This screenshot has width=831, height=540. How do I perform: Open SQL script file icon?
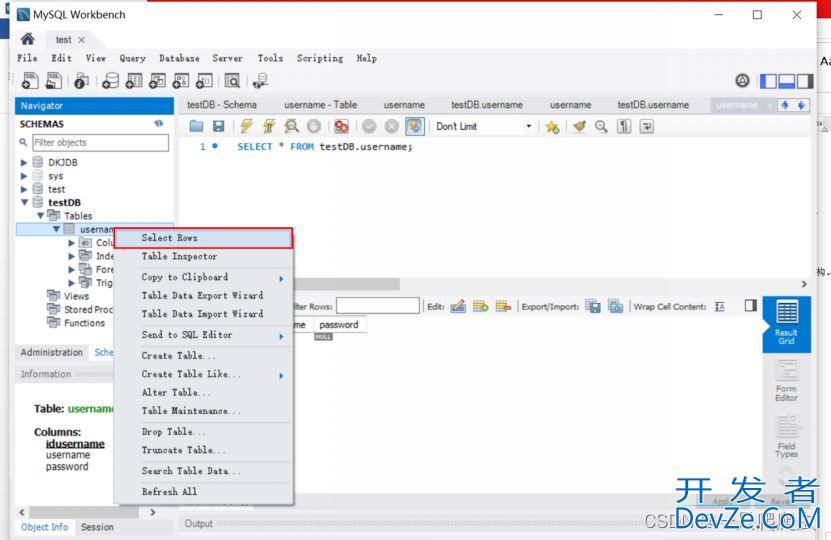(54, 81)
